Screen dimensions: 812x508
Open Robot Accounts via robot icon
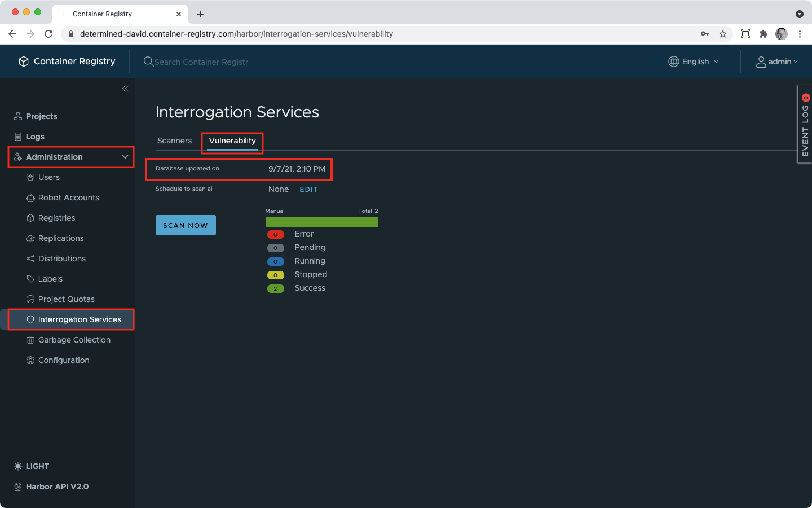30,198
